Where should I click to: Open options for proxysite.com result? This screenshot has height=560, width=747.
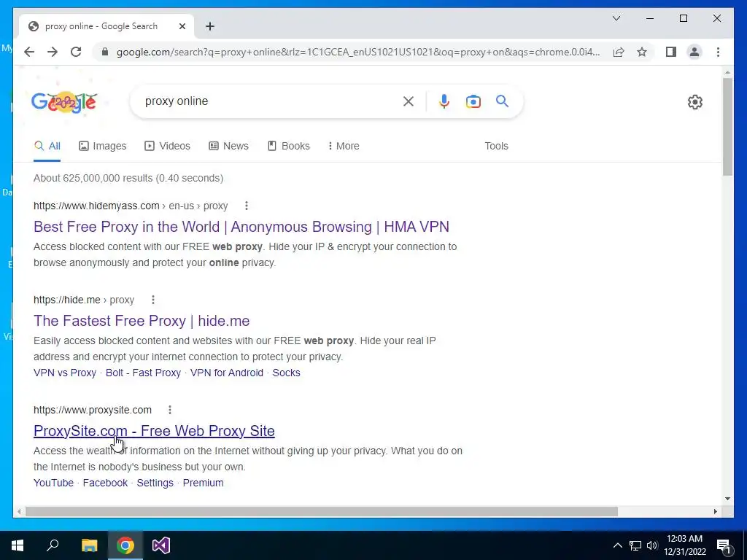(x=169, y=410)
